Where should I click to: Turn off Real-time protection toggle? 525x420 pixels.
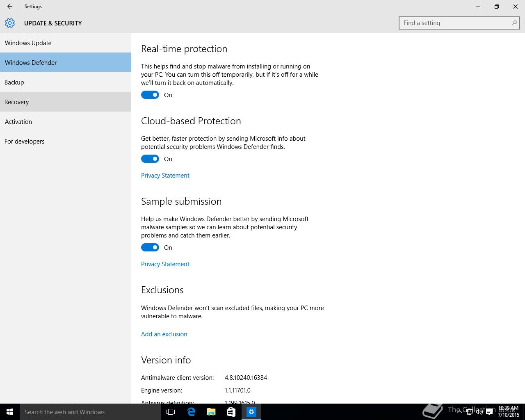tap(150, 95)
